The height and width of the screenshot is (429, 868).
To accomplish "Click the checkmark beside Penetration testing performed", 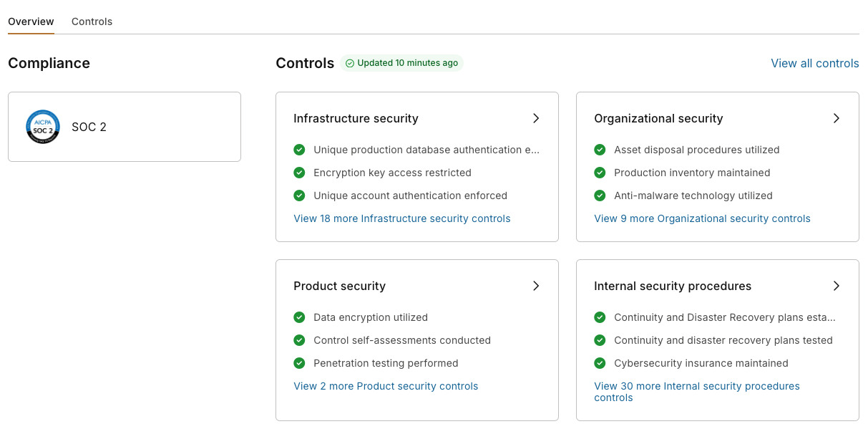I will pyautogui.click(x=299, y=363).
